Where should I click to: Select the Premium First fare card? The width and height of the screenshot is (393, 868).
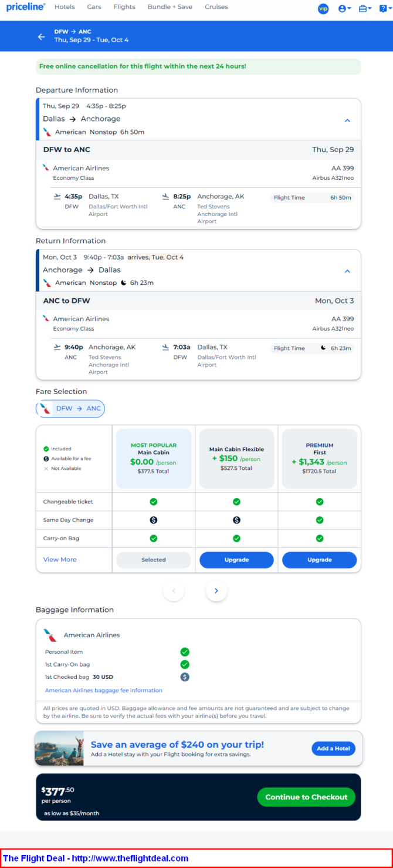click(x=319, y=459)
